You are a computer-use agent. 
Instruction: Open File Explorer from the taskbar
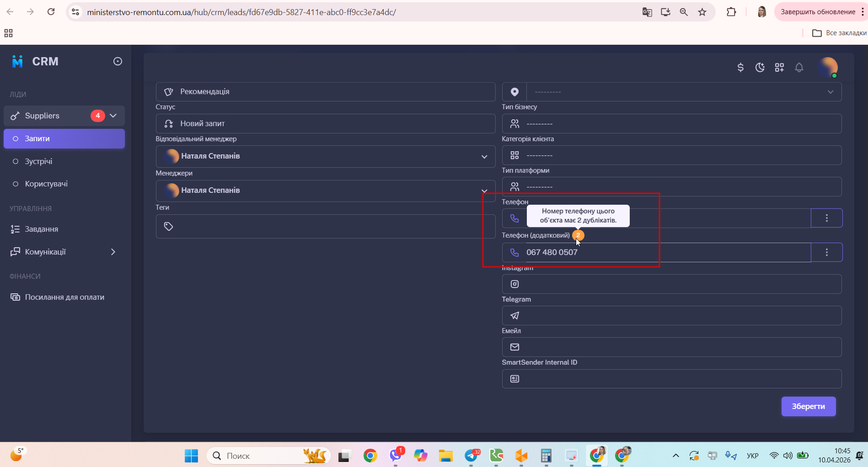(x=445, y=456)
